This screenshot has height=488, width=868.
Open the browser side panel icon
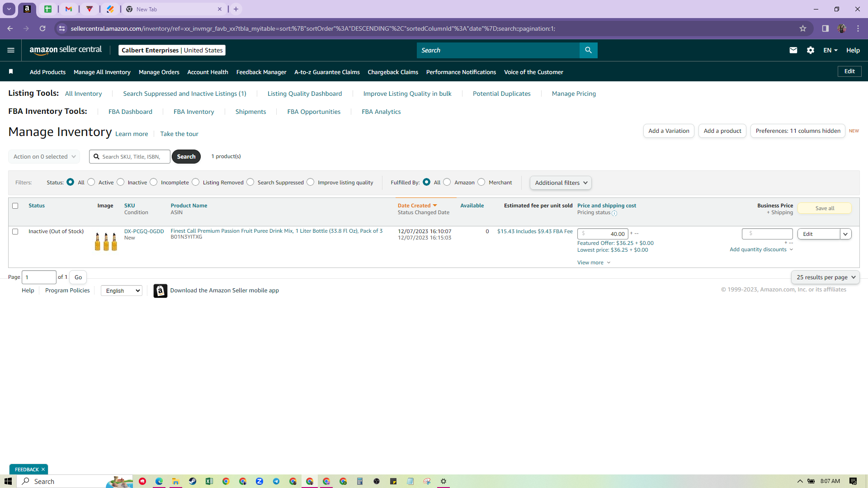click(825, 28)
